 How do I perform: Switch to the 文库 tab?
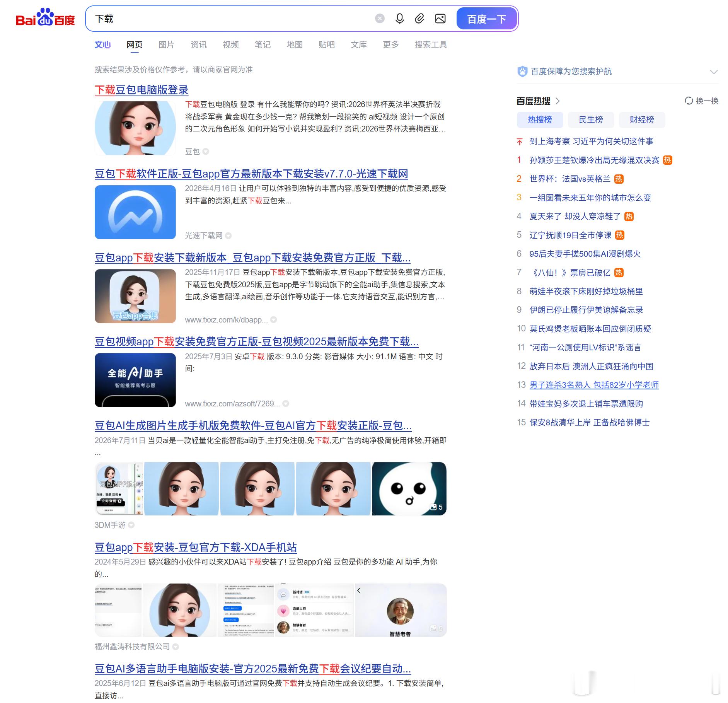coord(359,45)
